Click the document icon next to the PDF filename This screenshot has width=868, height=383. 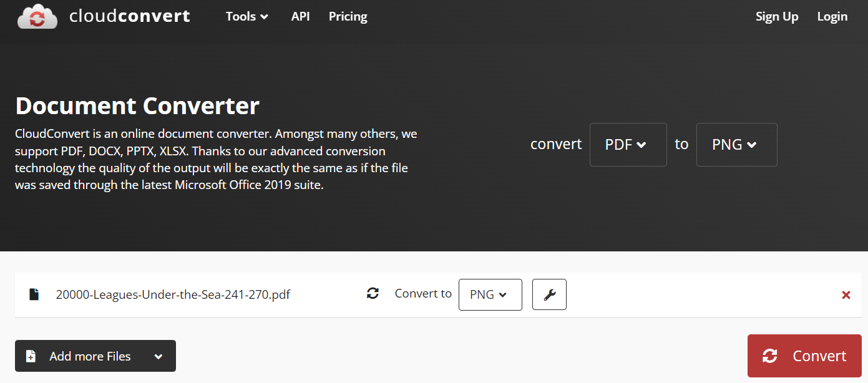pos(34,294)
